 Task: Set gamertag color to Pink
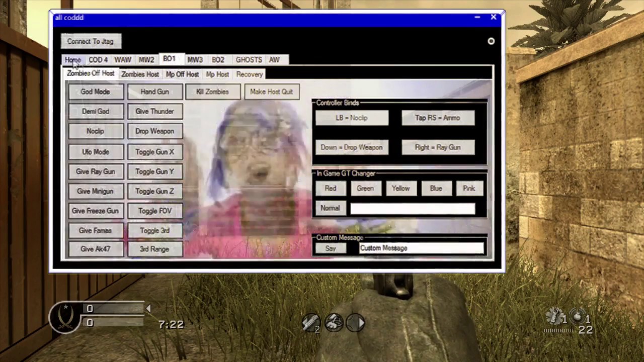pyautogui.click(x=469, y=188)
